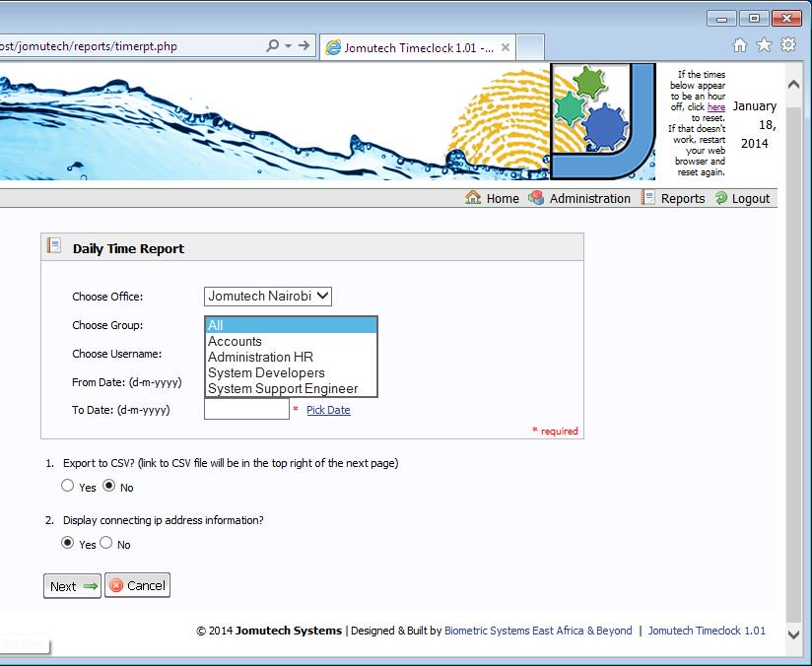Click the 'From Date: (d-m-yyyy)' label

(127, 382)
